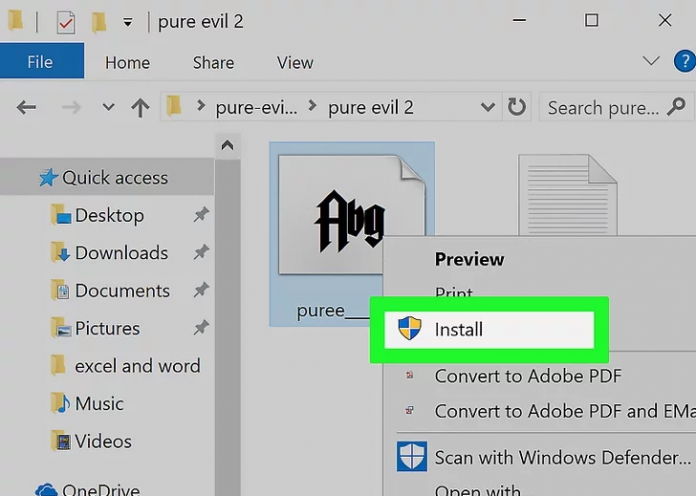Select Scan with Windows Defender option
Image resolution: width=696 pixels, height=496 pixels.
point(561,458)
